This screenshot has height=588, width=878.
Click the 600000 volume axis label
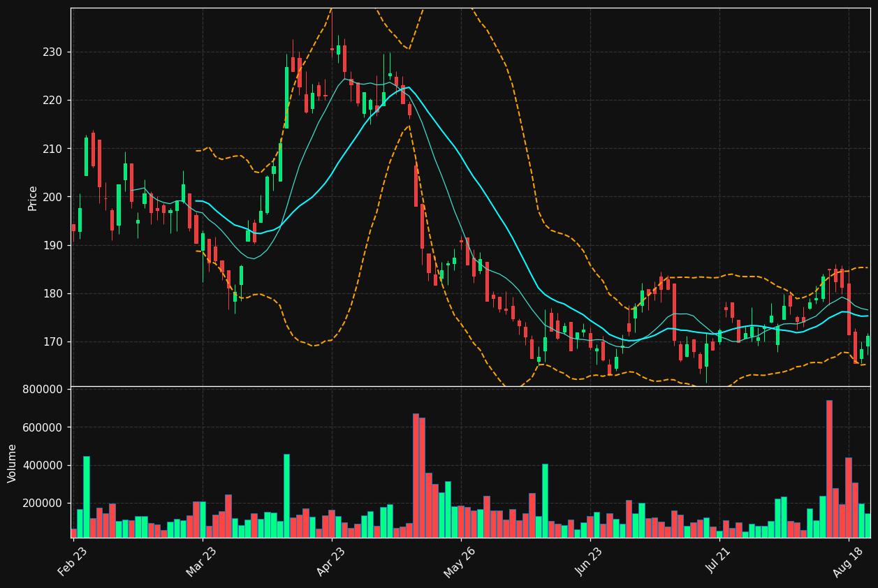click(43, 427)
